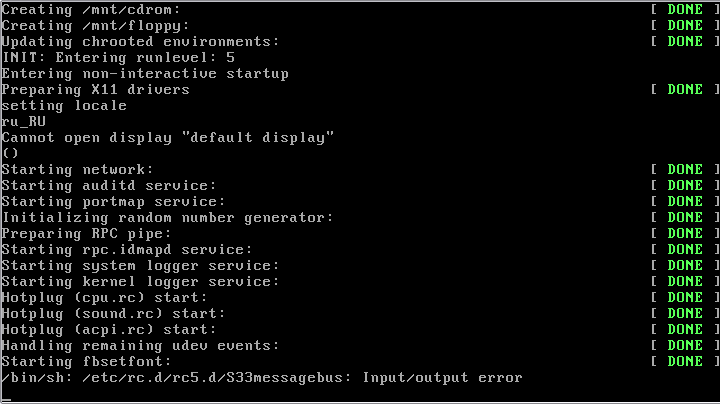Screen dimensions: 720x404
Task: Select the "Entering non-interactive startup" message
Action: click(145, 73)
